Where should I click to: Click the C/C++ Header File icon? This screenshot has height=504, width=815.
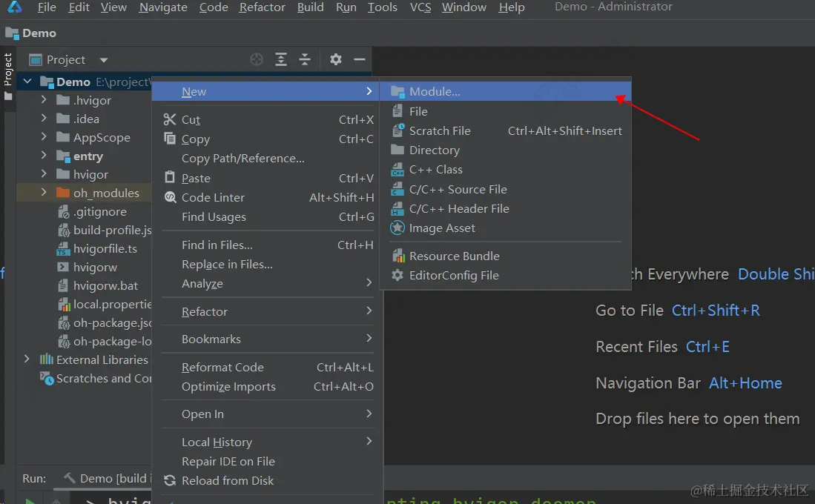tap(397, 208)
